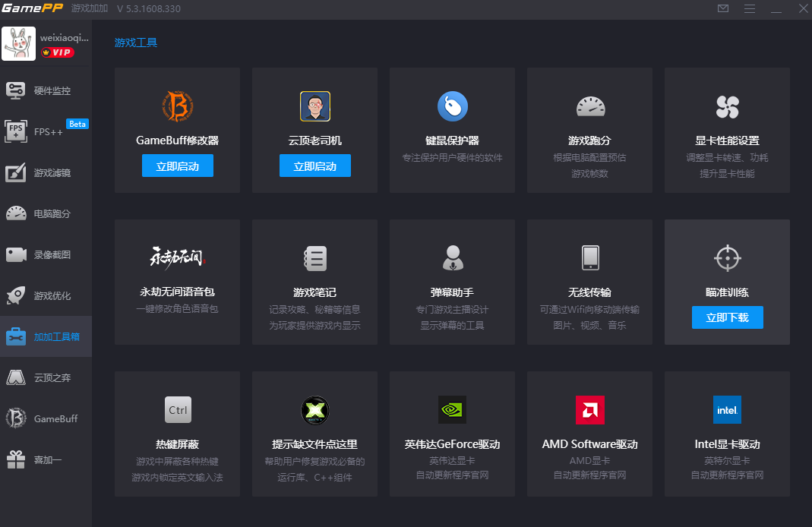Screen dimensions: 812x527
Task: Go to 游戏优化 in the sidebar
Action: (46, 295)
